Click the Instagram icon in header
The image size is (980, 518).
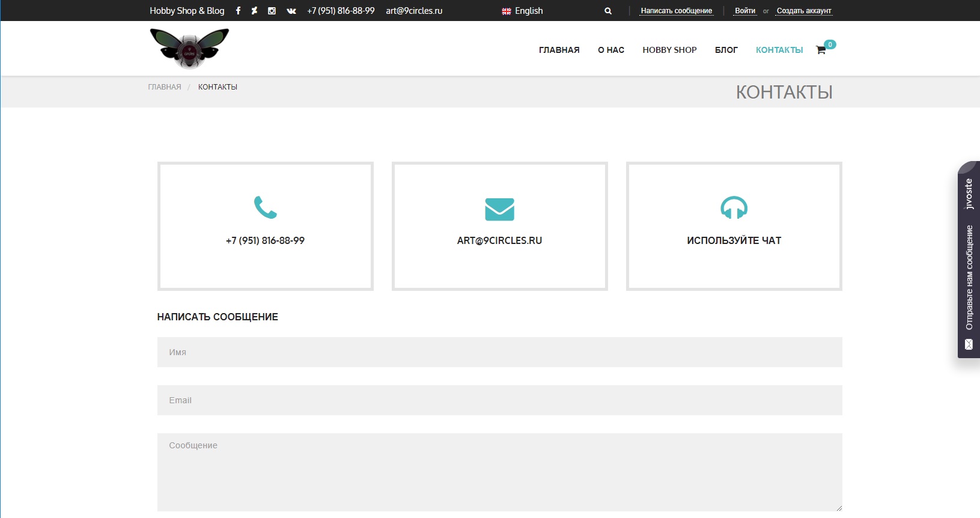[272, 11]
